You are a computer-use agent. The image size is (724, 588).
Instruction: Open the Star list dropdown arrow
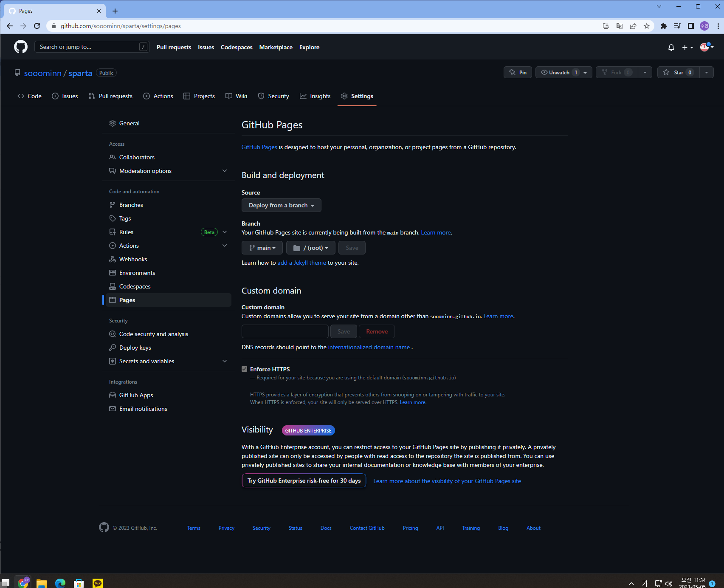coord(707,72)
